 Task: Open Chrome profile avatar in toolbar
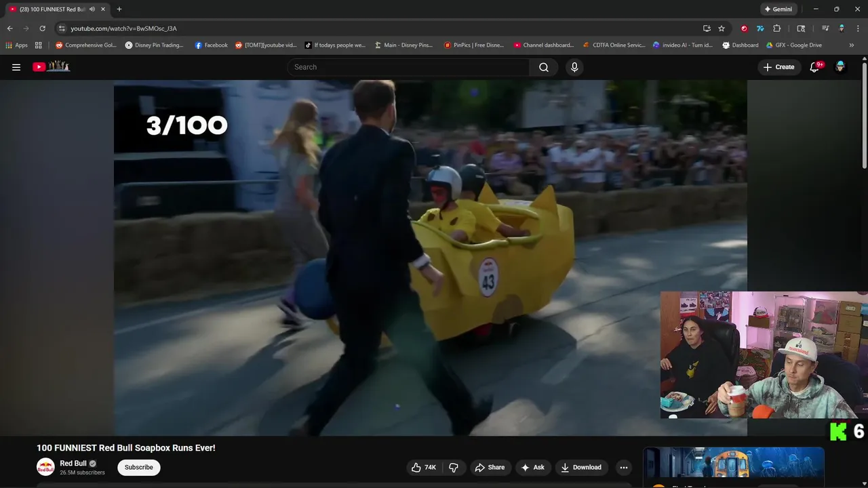point(842,28)
